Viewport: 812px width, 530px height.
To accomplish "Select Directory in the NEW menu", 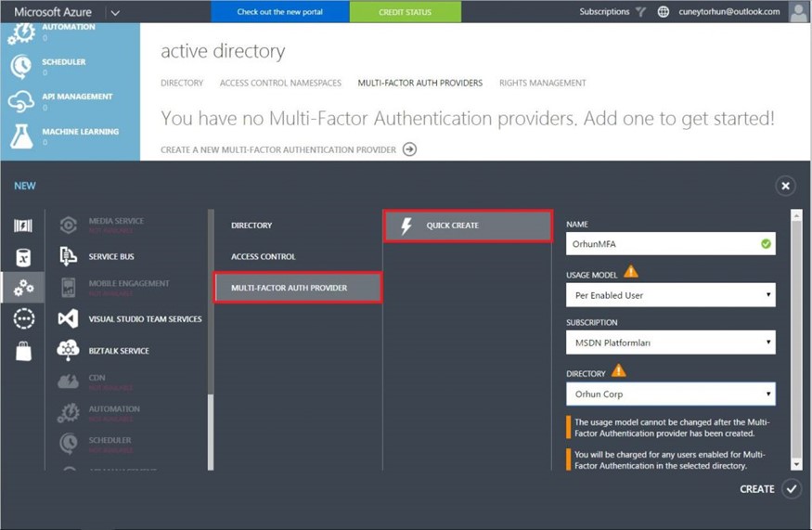I will coord(251,226).
